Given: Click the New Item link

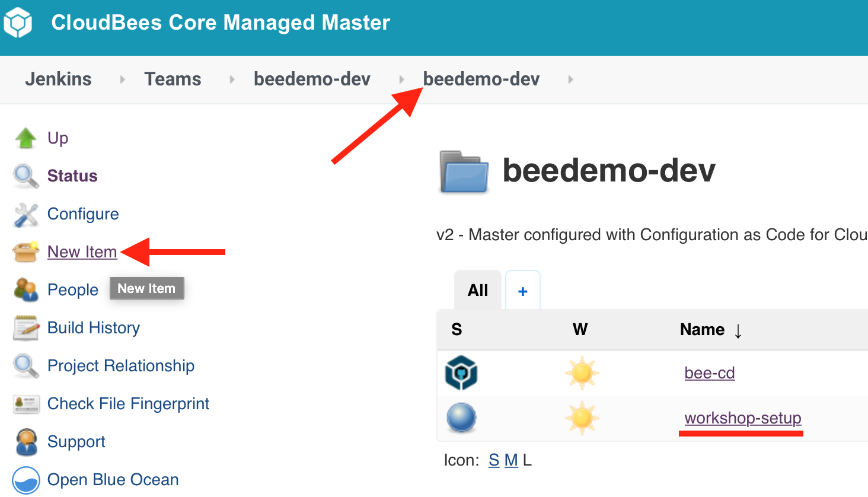Looking at the screenshot, I should tap(82, 252).
